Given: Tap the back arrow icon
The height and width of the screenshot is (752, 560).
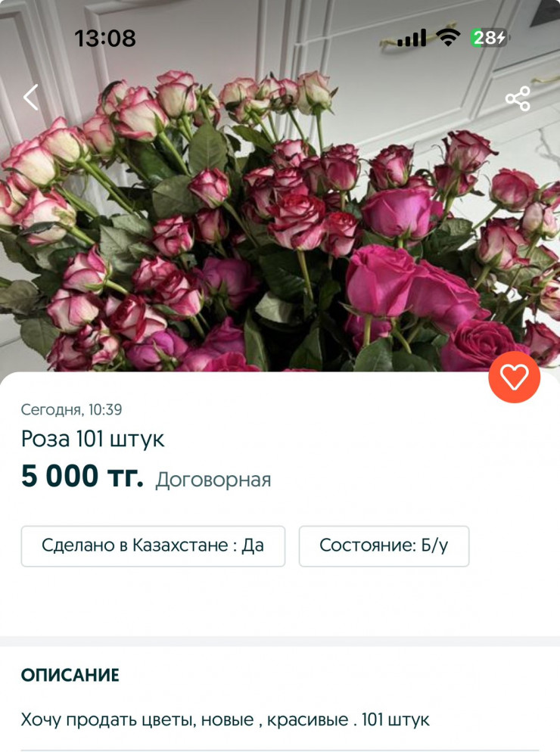Looking at the screenshot, I should pos(31,98).
